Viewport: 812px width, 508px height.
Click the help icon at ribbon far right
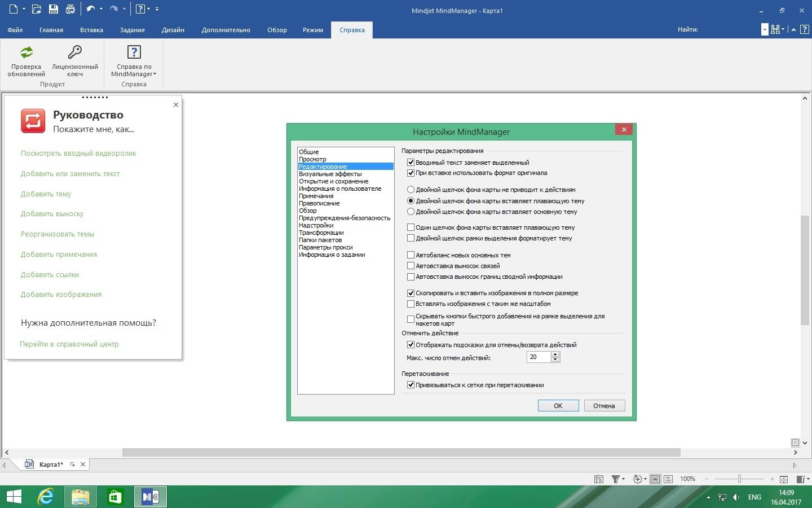point(805,29)
